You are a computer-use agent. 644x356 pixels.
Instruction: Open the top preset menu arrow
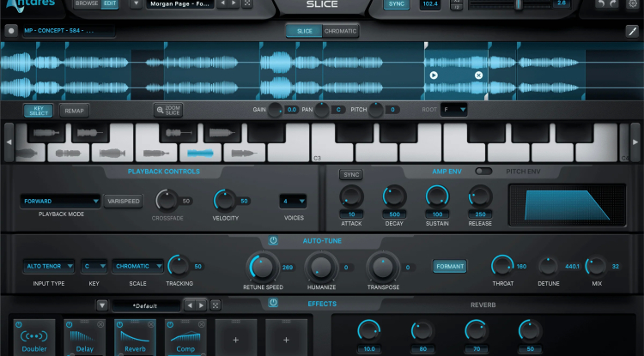pos(136,4)
